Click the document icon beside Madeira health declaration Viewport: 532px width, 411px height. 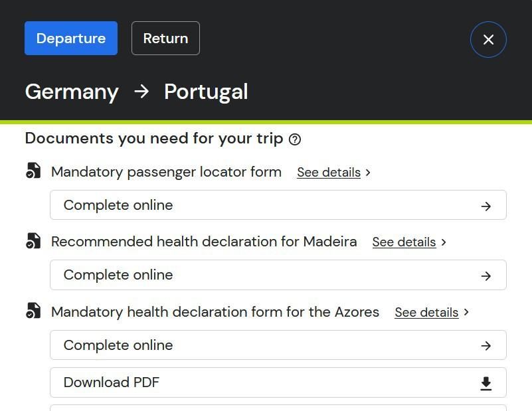(33, 241)
